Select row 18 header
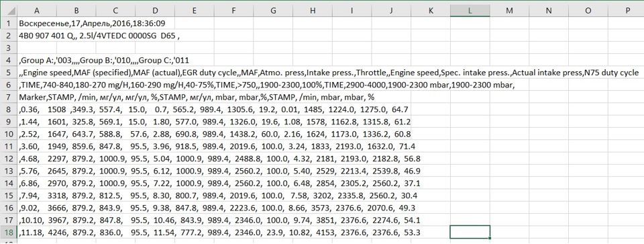 8,233
